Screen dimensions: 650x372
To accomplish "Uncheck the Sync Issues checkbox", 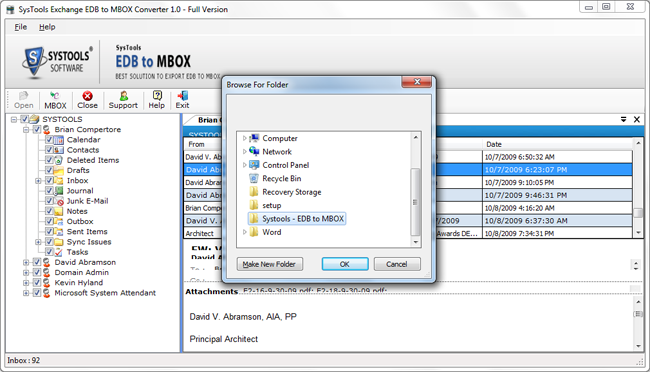I will pos(49,242).
